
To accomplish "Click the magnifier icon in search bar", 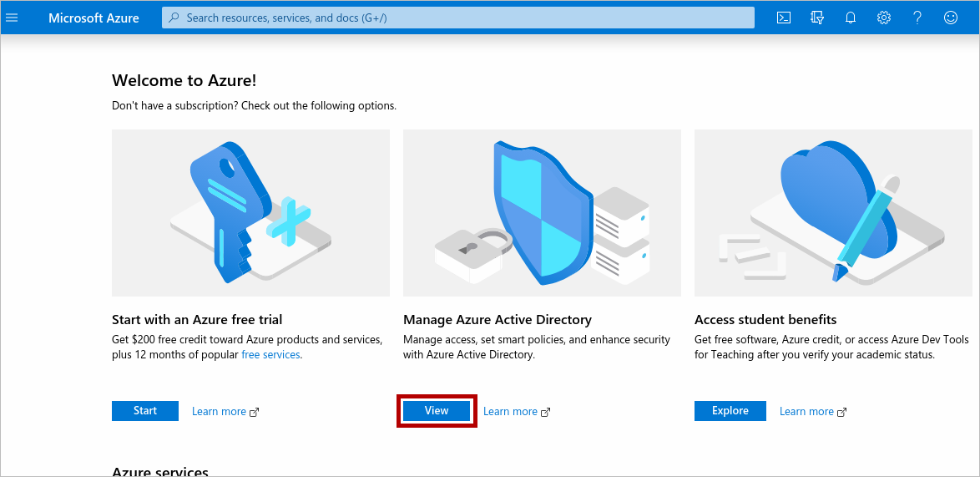I will pyautogui.click(x=174, y=18).
